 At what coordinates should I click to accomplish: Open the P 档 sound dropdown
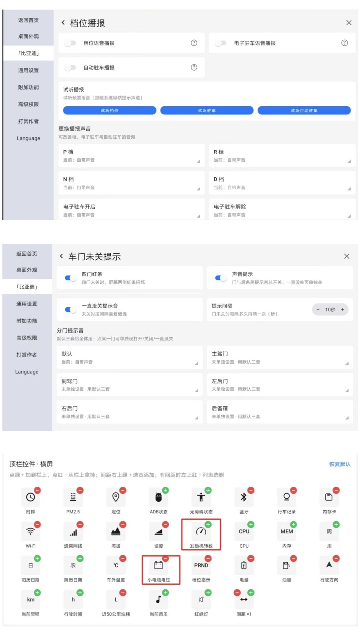pos(131,156)
